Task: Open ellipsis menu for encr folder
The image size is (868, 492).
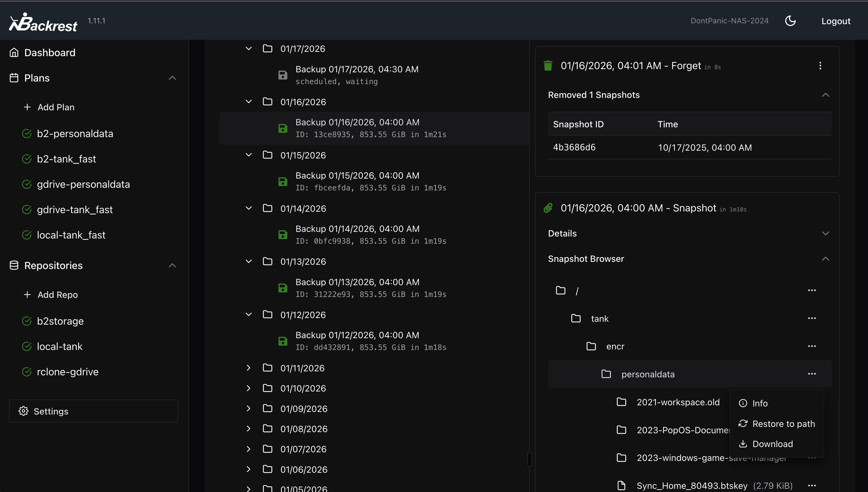Action: tap(812, 346)
